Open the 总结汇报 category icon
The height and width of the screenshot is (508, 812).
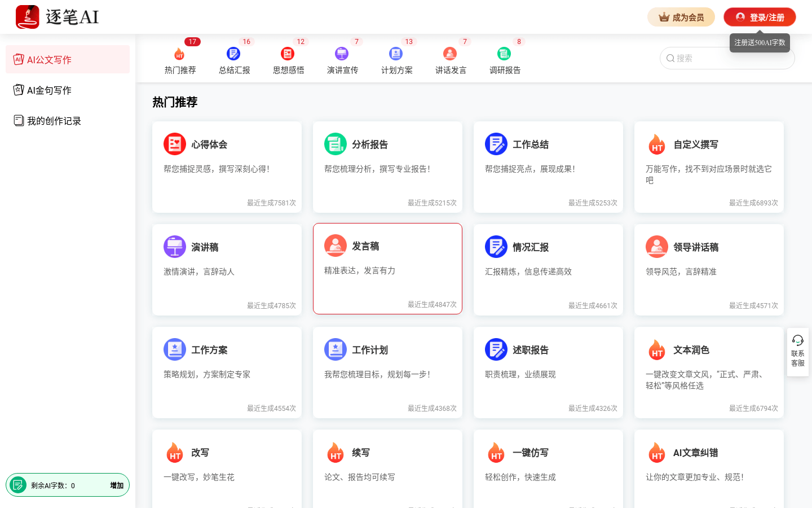click(x=233, y=54)
